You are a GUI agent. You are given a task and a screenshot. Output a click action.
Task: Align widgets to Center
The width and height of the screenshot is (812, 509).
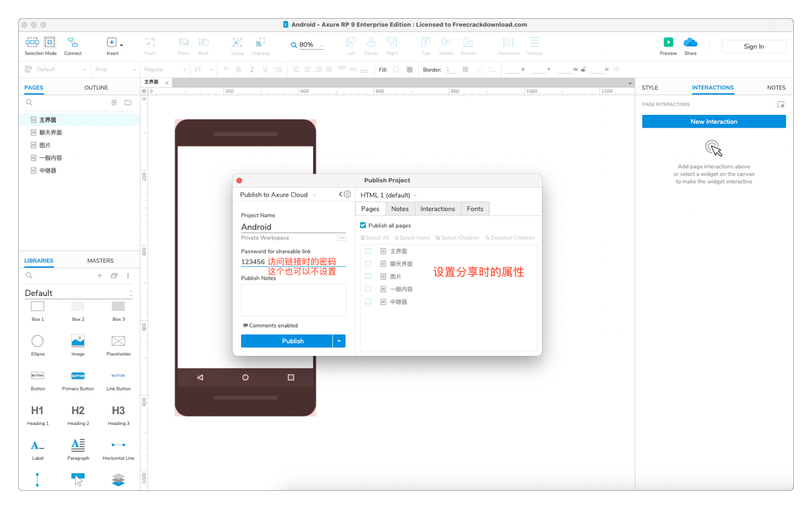tap(371, 42)
